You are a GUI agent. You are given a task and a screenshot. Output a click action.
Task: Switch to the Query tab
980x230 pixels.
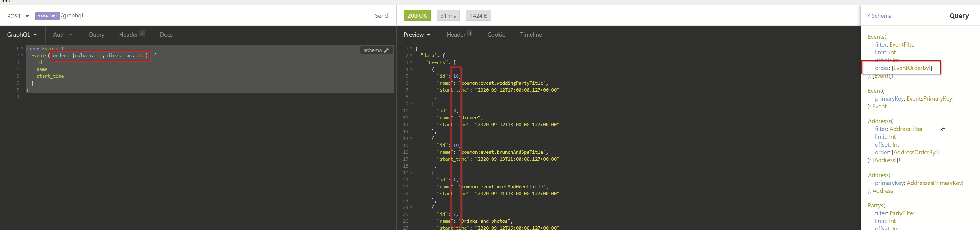pyautogui.click(x=96, y=35)
